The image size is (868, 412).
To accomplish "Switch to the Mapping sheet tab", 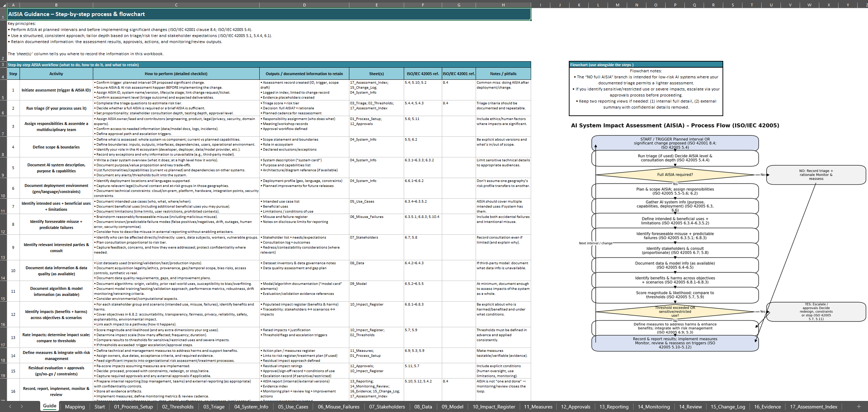I will [x=75, y=406].
